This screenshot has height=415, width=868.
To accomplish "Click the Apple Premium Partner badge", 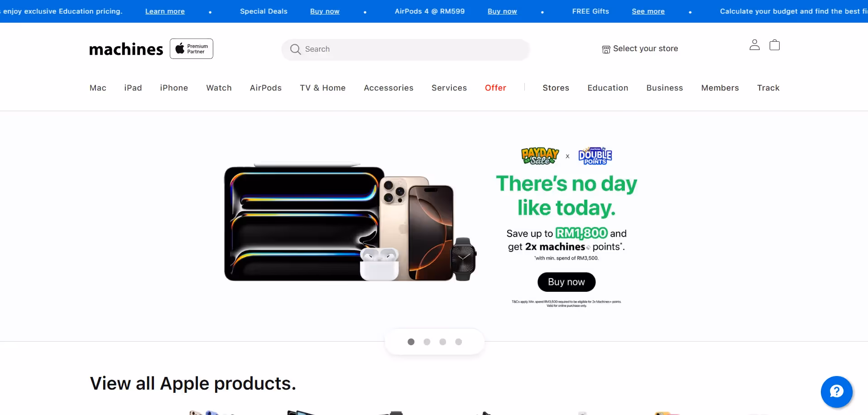I will coord(192,48).
